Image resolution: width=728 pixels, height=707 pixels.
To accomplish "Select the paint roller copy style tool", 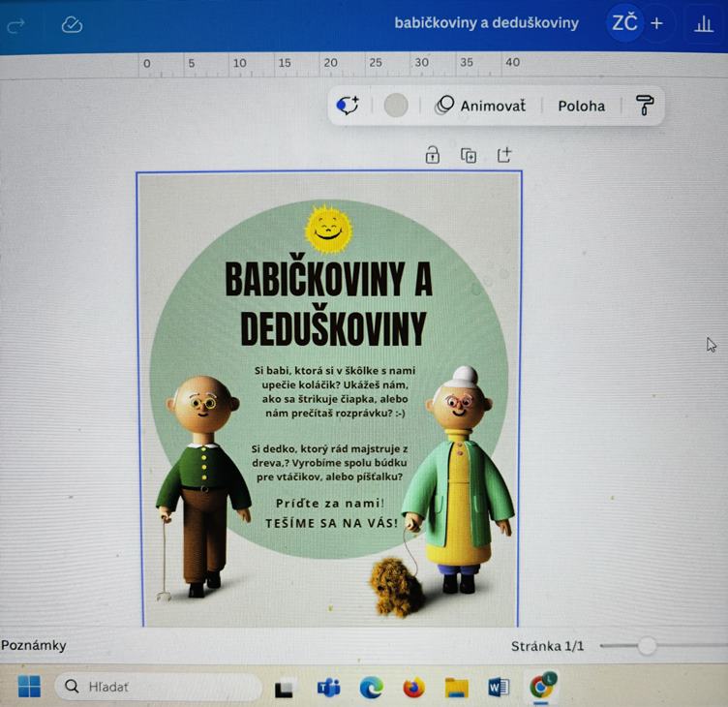I will 645,106.
